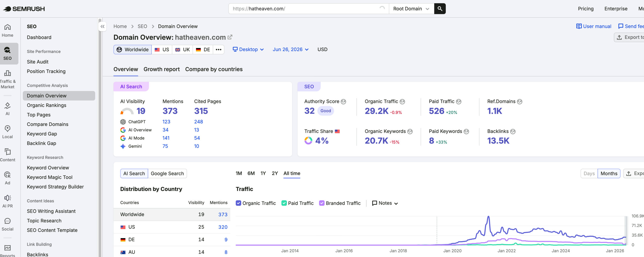Click the Gemini sparkle icon
644x257 pixels.
point(123,146)
